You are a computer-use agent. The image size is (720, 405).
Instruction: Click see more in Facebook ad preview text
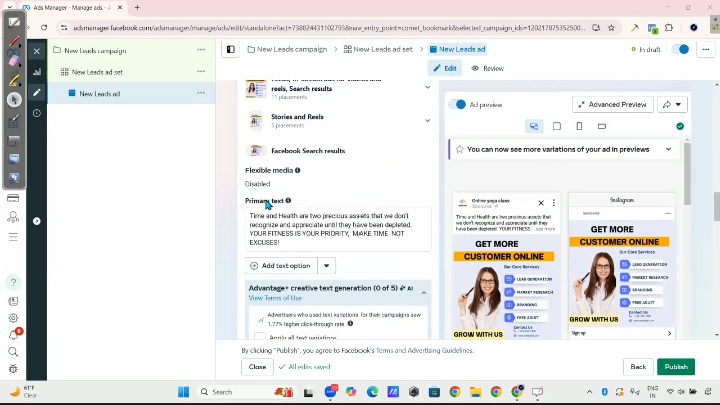pos(546,229)
